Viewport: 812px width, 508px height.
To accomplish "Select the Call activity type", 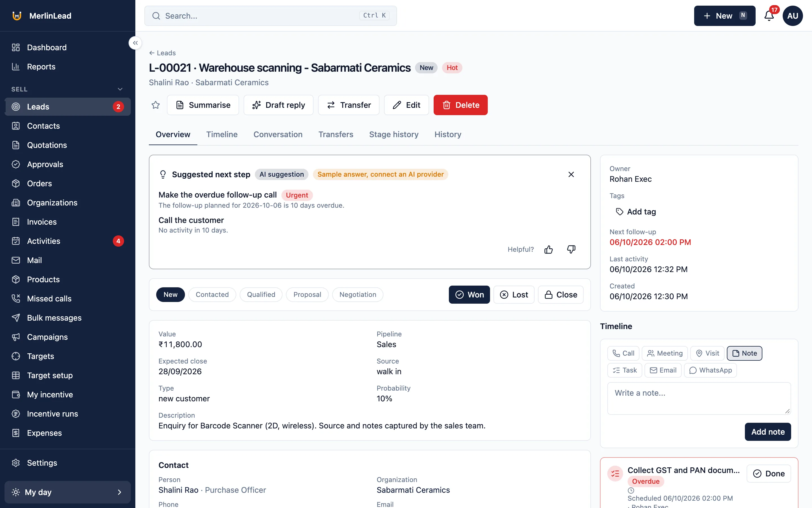I will click(x=623, y=353).
